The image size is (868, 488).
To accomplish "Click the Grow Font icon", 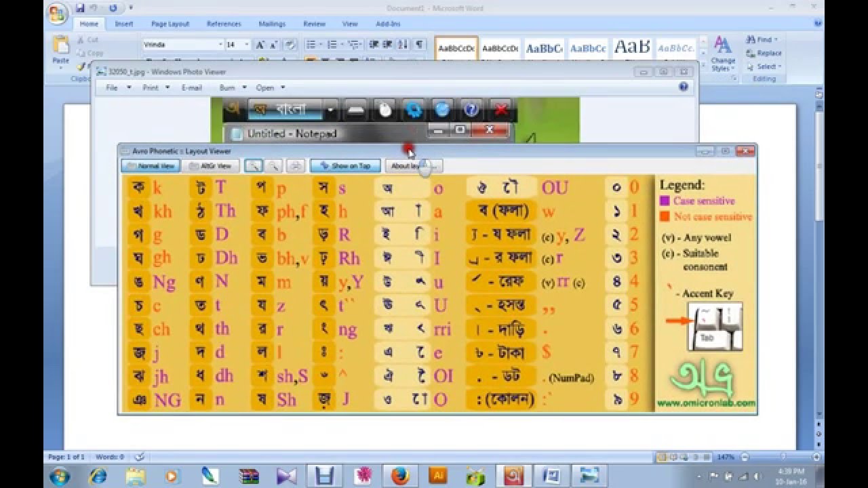I will pyautogui.click(x=260, y=45).
